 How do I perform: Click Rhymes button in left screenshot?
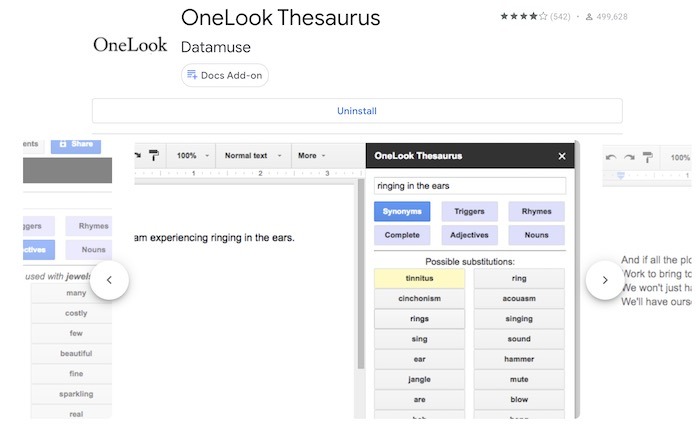(89, 226)
